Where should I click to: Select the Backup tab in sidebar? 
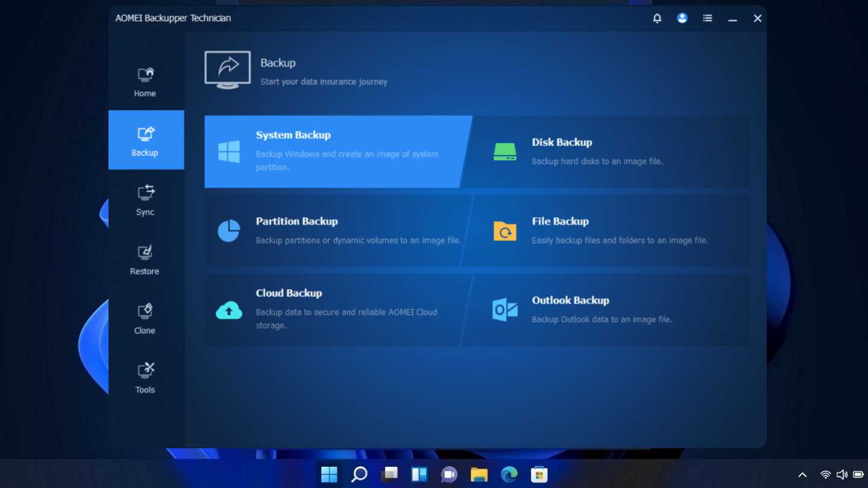[145, 140]
